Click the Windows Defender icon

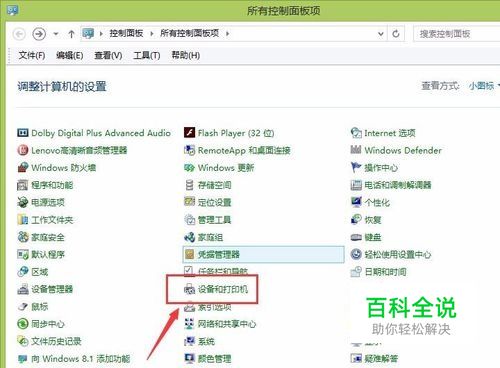(356, 150)
